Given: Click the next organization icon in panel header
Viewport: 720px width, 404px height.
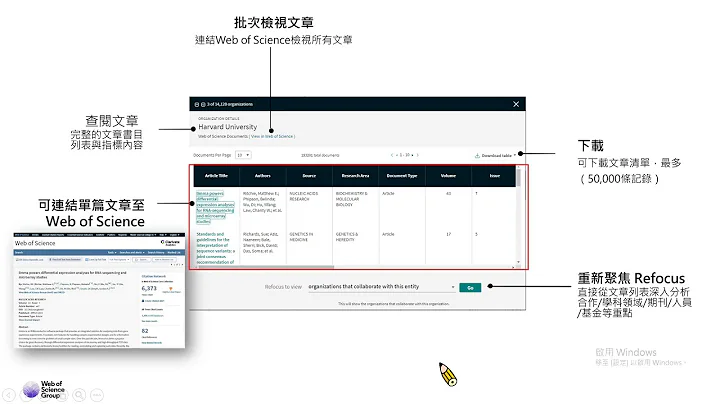Looking at the screenshot, I should [203, 105].
